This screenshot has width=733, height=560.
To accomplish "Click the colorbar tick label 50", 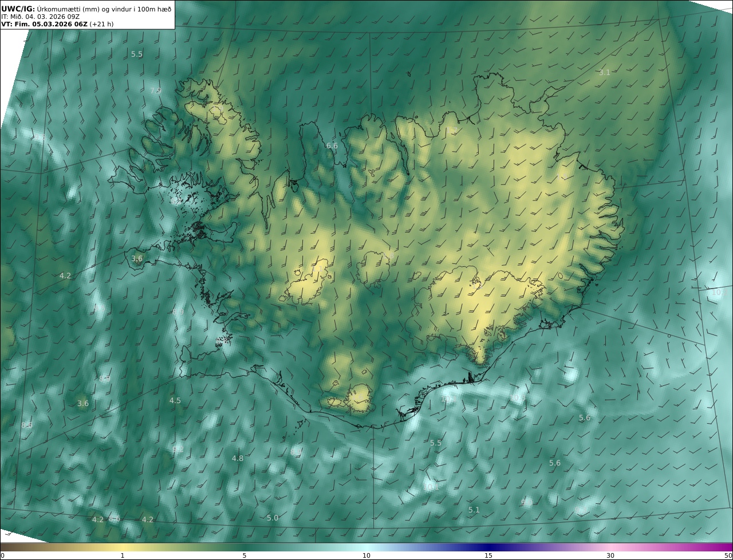I will coord(728,555).
